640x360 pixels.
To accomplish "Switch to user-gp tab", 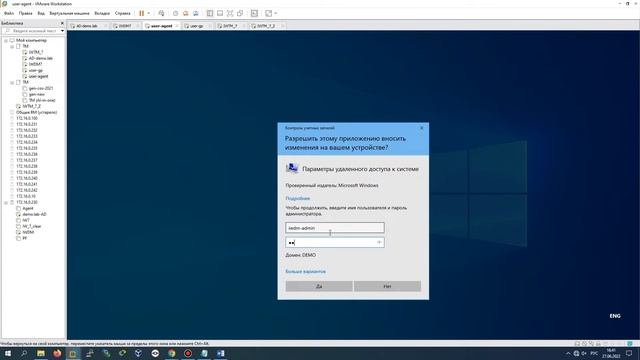I will [x=196, y=26].
